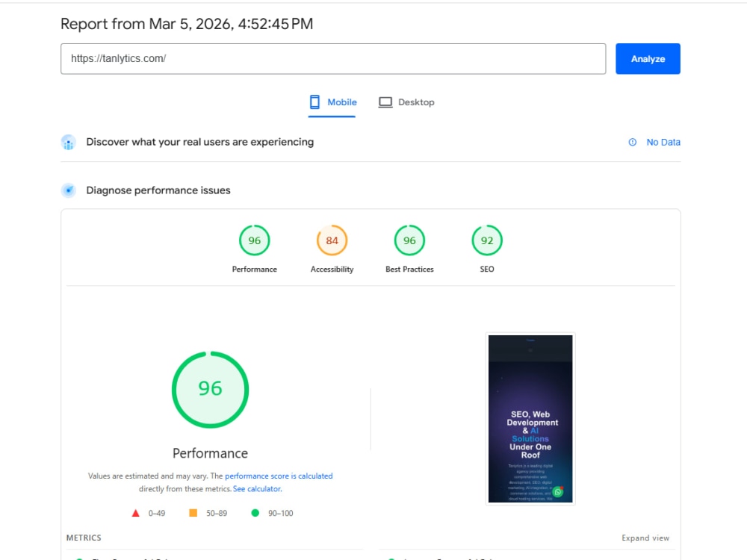Click the Performance label under the small gauge

point(255,269)
